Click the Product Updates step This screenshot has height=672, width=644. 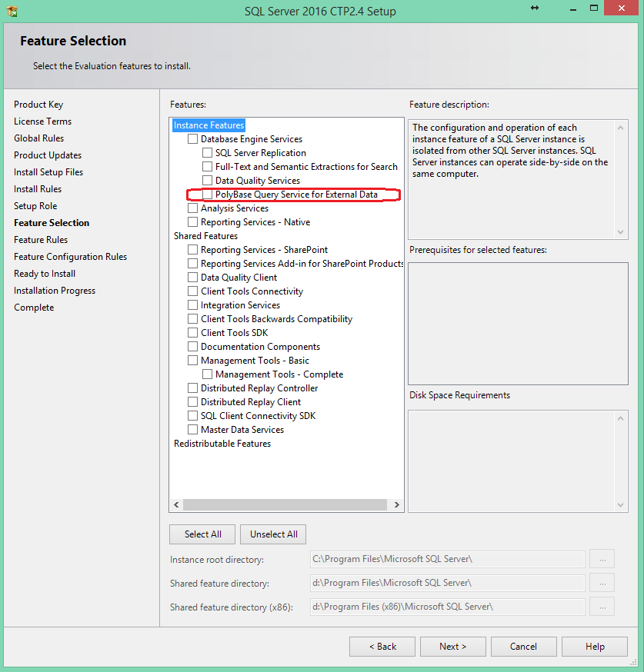48,155
